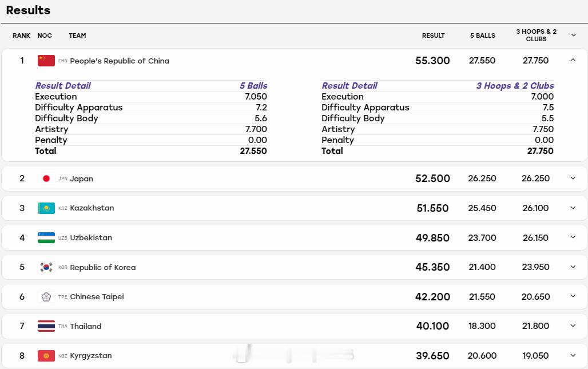Click the Kazakhstan flag icon
The width and height of the screenshot is (588, 369).
pos(46,208)
